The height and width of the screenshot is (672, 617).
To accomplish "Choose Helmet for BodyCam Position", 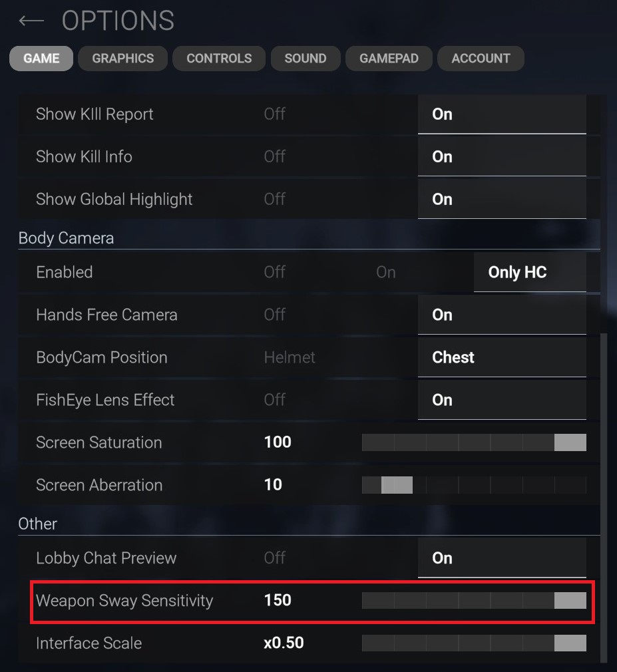I will [x=290, y=357].
